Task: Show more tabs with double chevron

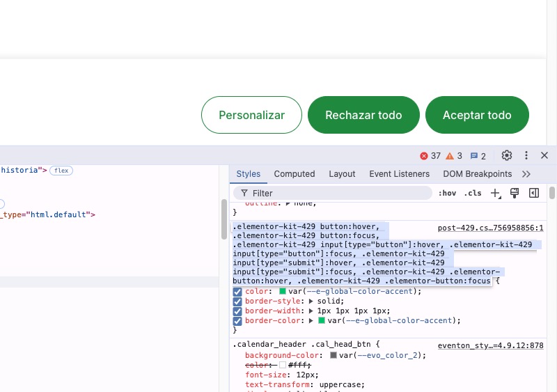Action: click(526, 174)
